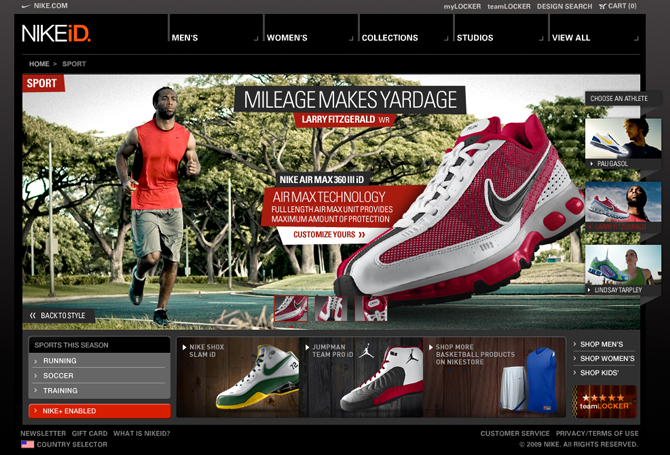Open Nike Shox Slam iD banner
This screenshot has width=670, height=455.
point(238,377)
